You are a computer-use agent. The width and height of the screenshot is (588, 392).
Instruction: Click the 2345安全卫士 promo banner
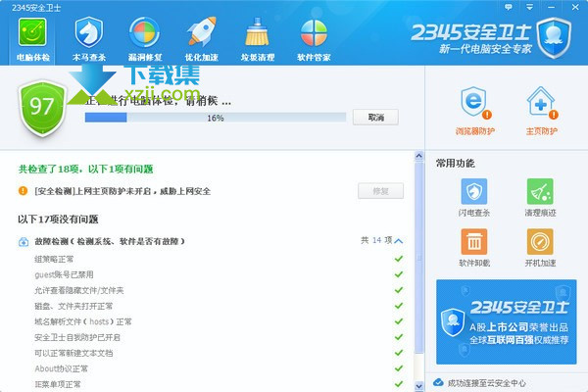click(507, 321)
